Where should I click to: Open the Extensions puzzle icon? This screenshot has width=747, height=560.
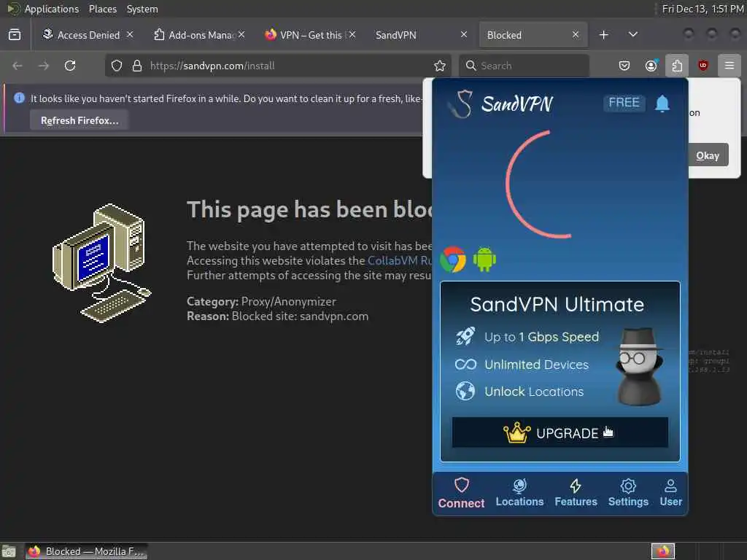(677, 66)
